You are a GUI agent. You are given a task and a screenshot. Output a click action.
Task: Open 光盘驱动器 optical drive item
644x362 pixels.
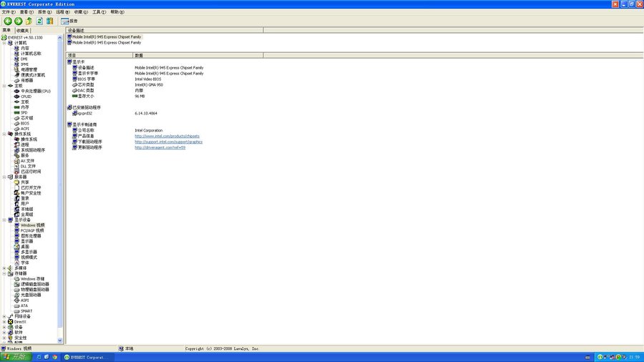31,295
